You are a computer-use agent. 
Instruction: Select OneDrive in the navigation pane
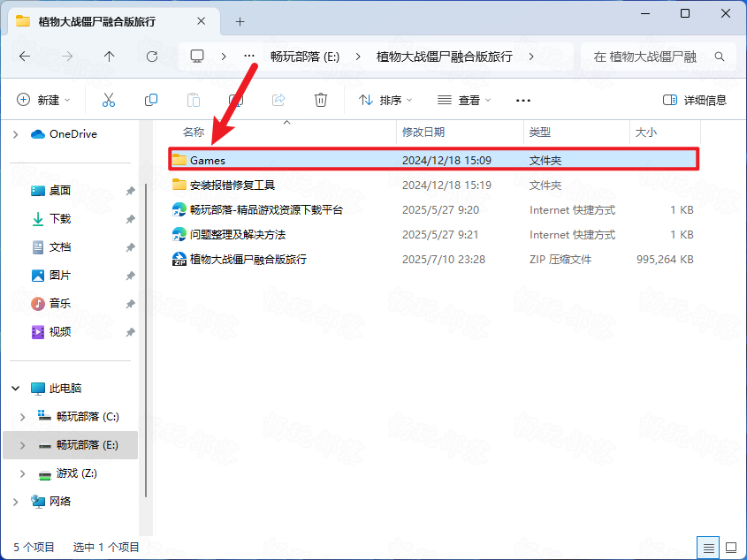[x=72, y=134]
